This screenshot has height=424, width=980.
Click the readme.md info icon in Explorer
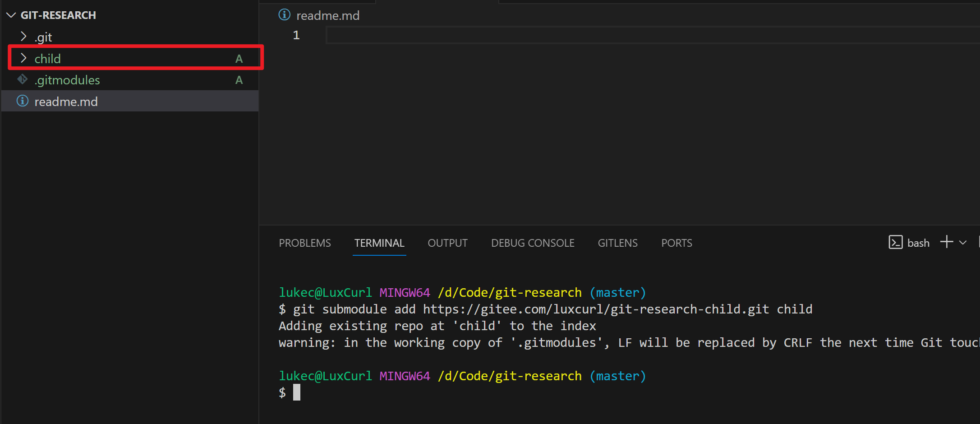(23, 101)
